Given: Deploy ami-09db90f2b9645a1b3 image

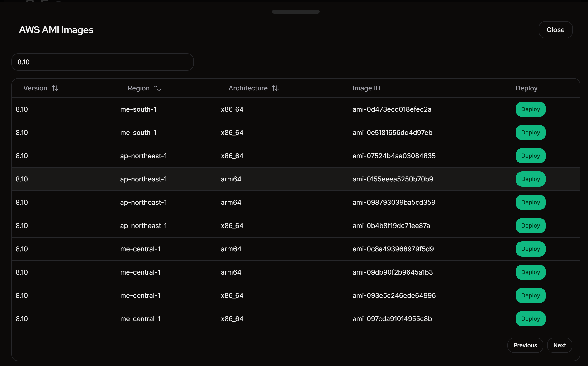Looking at the screenshot, I should pos(530,272).
